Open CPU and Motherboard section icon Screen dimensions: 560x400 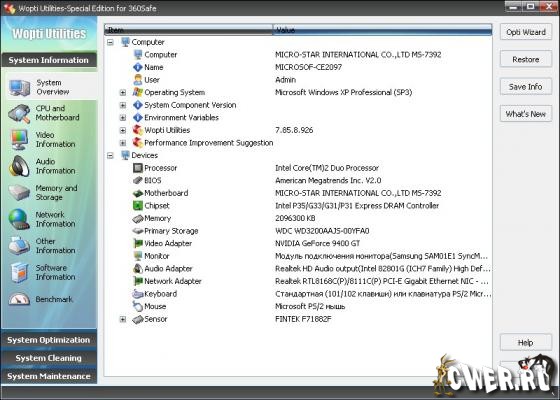point(19,114)
